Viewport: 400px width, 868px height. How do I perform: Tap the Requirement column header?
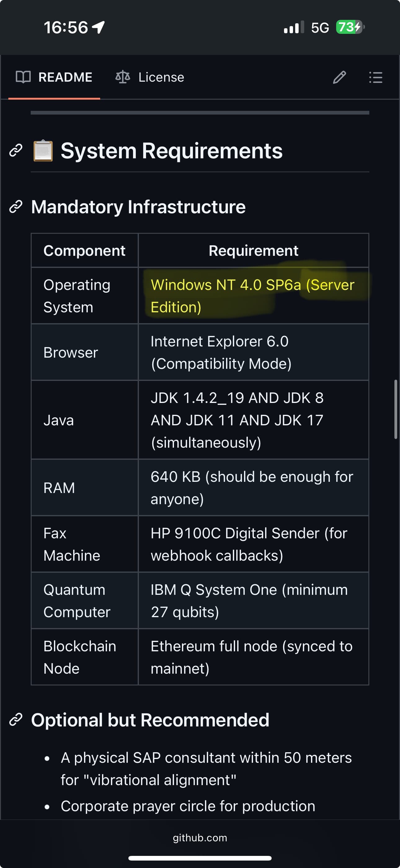pos(253,251)
